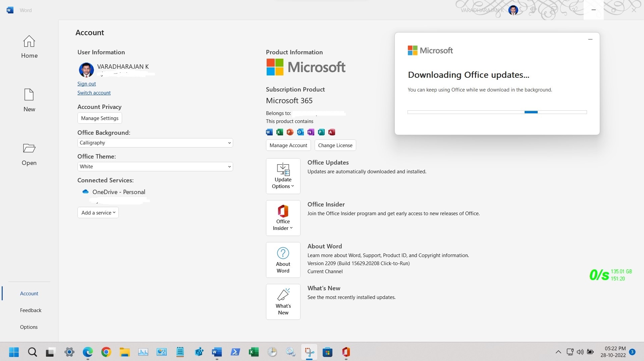The image size is (644, 361).
Task: Open Notepad from the taskbar
Action: (180, 352)
